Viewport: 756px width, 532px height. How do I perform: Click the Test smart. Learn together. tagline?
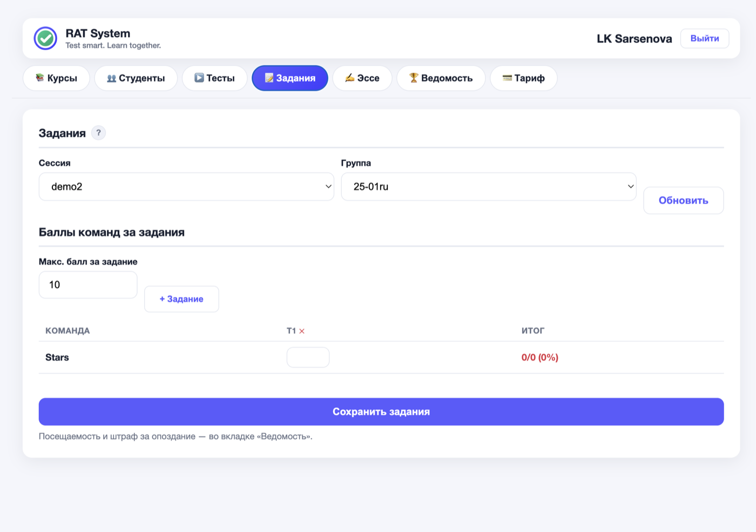(x=113, y=46)
